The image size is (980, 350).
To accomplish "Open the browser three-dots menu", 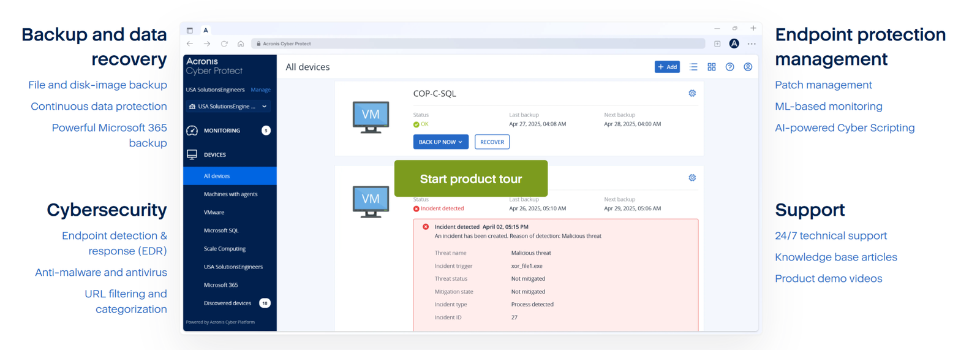I will [x=752, y=44].
